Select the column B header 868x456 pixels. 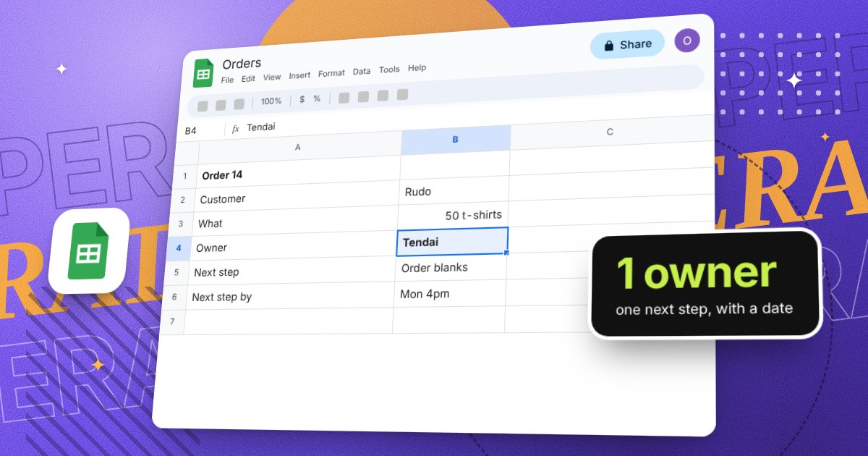coord(456,140)
